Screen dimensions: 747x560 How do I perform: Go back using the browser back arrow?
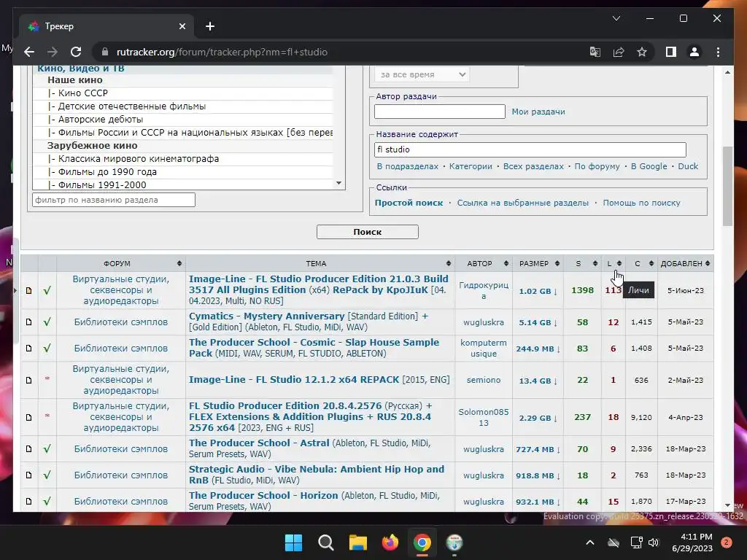click(29, 52)
